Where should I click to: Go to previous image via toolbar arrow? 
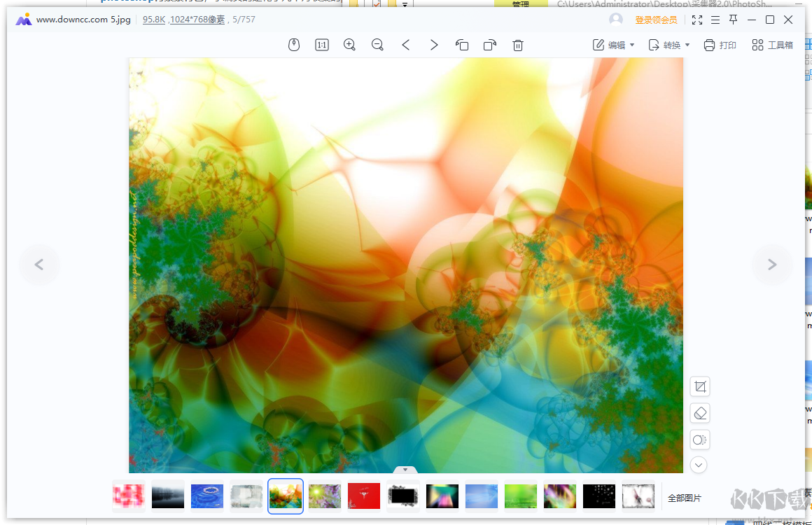(405, 45)
